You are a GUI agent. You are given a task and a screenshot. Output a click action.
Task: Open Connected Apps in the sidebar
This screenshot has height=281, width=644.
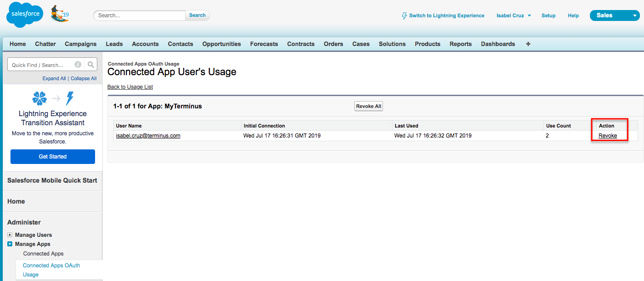44,254
